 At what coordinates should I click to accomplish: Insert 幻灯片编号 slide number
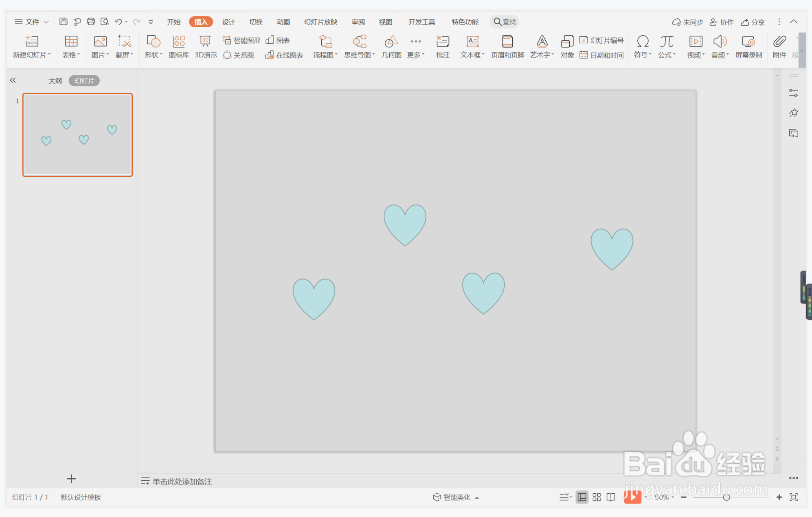(x=601, y=40)
